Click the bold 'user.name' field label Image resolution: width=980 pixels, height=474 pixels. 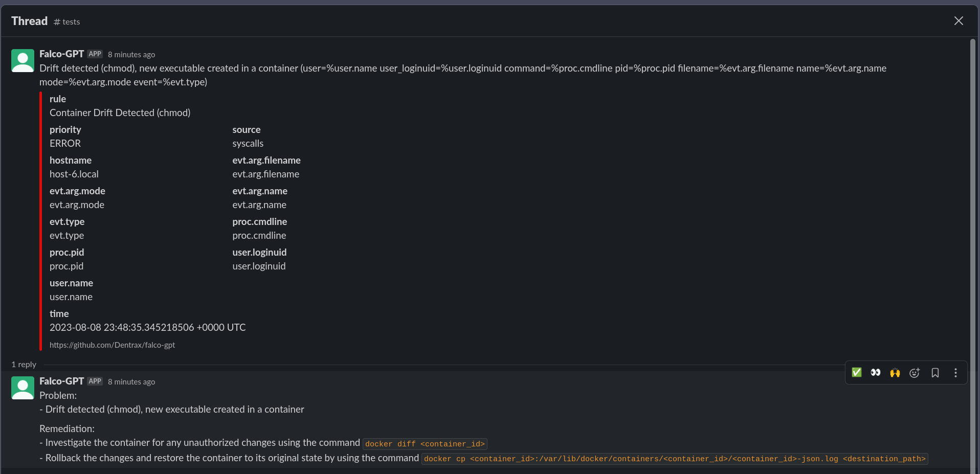coord(71,283)
